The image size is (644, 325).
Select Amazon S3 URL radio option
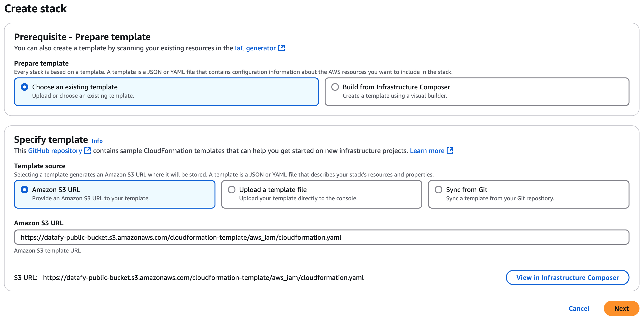[x=24, y=190]
